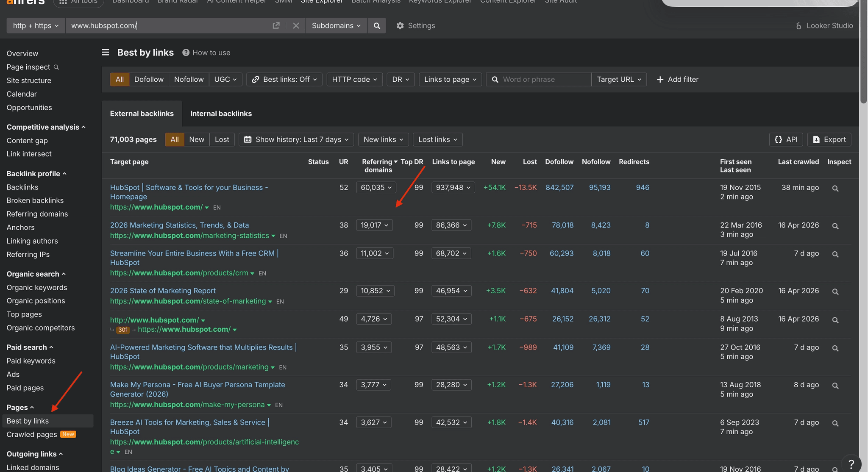Open the help question mark bubble
Viewport: 868px width, 472px height.
[x=851, y=464]
